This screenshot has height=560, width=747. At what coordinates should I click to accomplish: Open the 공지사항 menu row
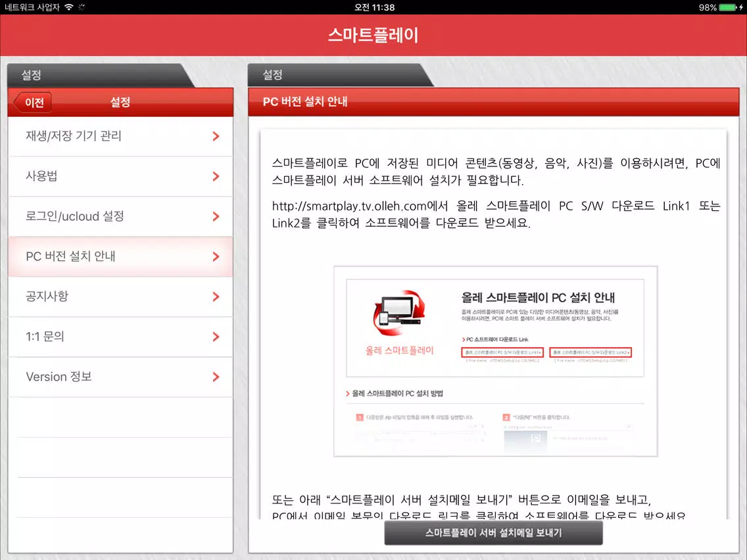(x=120, y=296)
